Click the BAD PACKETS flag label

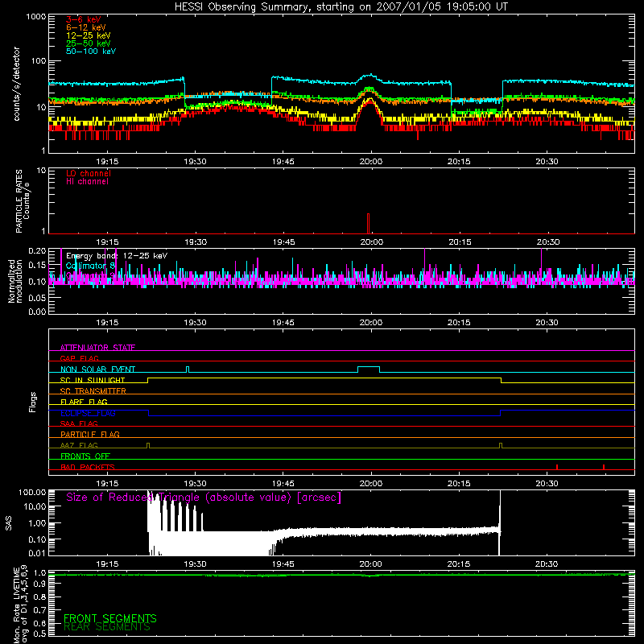click(x=88, y=467)
